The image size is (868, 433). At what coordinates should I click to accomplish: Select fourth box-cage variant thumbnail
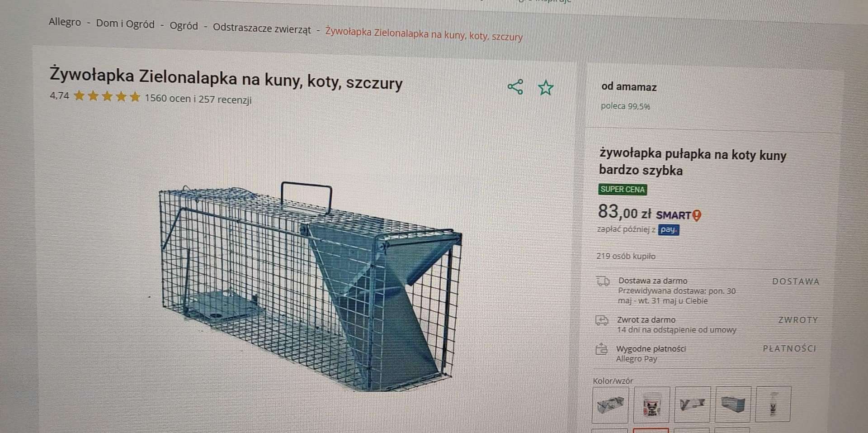click(732, 404)
